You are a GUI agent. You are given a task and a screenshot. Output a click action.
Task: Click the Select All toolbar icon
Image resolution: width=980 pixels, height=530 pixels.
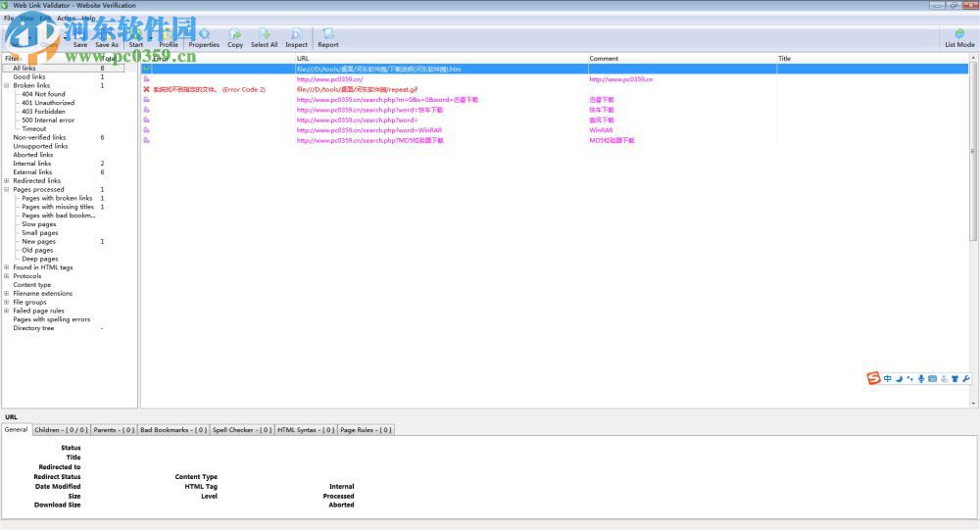(265, 37)
